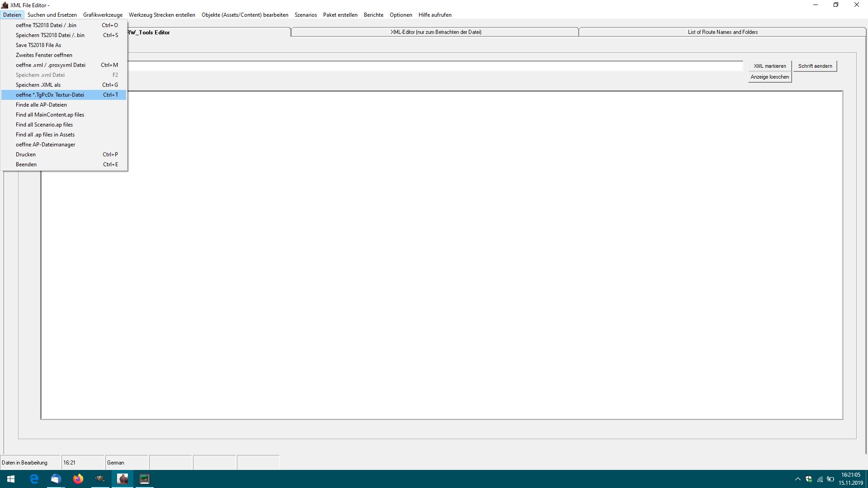Click the battery status tray icon
Image resolution: width=868 pixels, height=488 pixels.
tap(830, 479)
